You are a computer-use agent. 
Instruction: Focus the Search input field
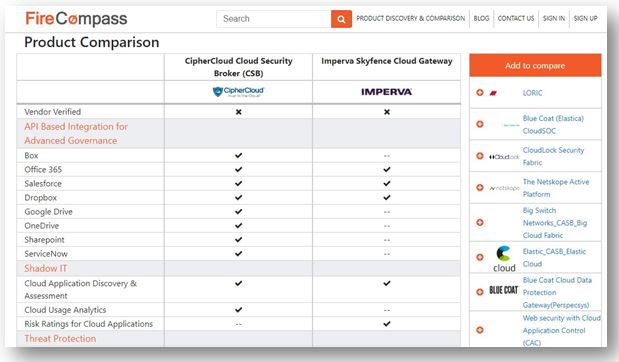coord(274,19)
